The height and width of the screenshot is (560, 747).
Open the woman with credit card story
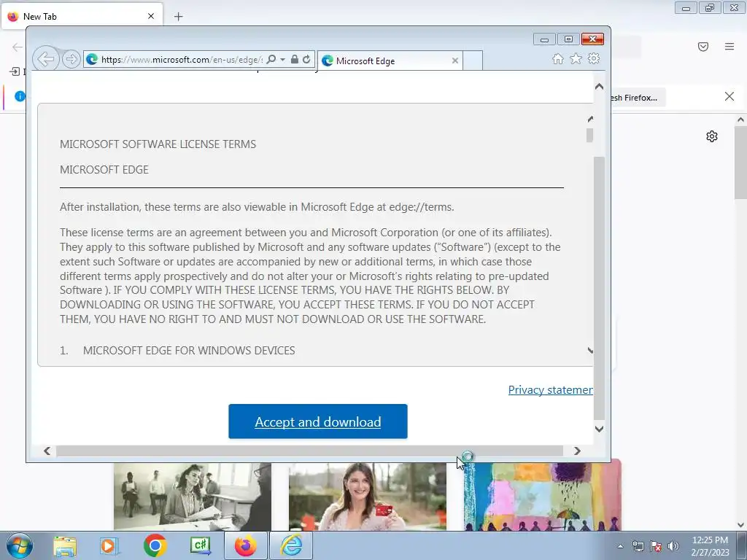coord(368,496)
